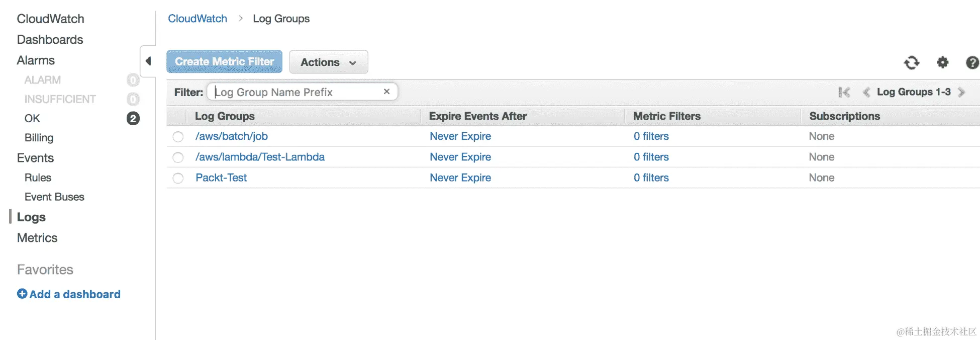Image resolution: width=980 pixels, height=340 pixels.
Task: Click the INSUFFICIENT count badge
Action: [133, 99]
